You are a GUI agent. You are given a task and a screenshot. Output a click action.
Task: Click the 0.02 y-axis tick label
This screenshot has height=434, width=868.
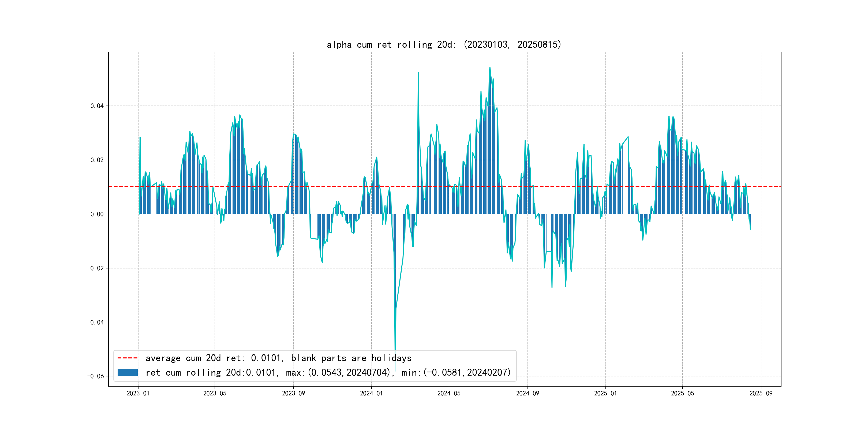click(97, 160)
